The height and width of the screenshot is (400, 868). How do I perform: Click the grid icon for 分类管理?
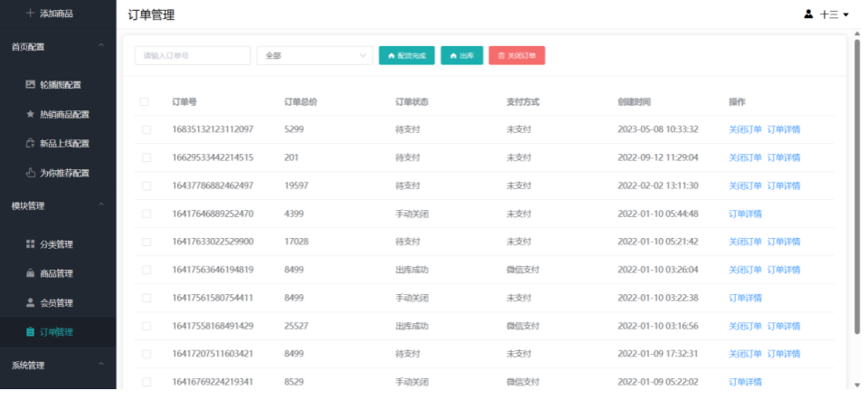point(30,244)
